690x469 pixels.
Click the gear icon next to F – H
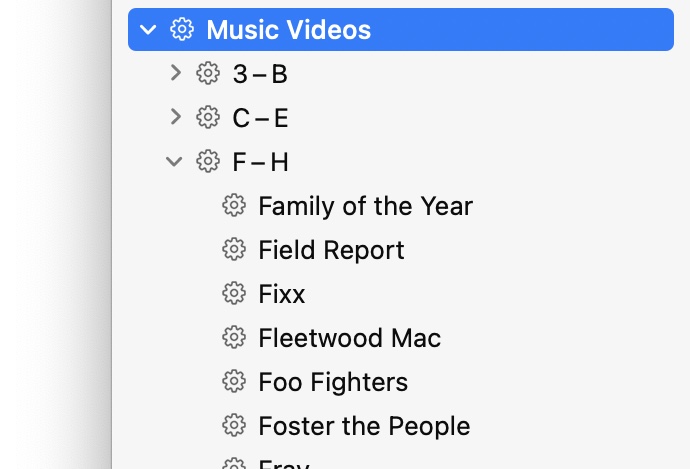(x=207, y=162)
